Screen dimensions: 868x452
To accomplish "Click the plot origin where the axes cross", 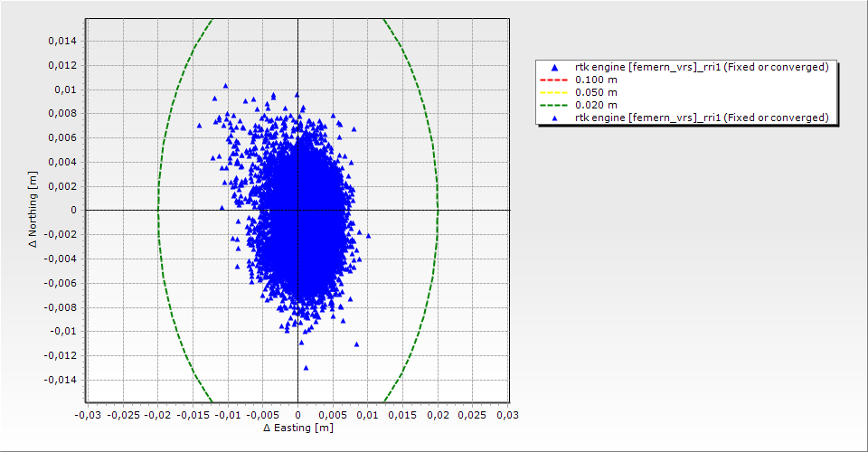I will (297, 210).
